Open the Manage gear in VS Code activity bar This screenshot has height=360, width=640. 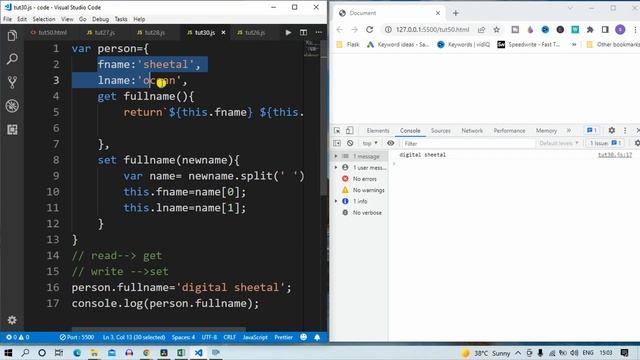pos(12,320)
